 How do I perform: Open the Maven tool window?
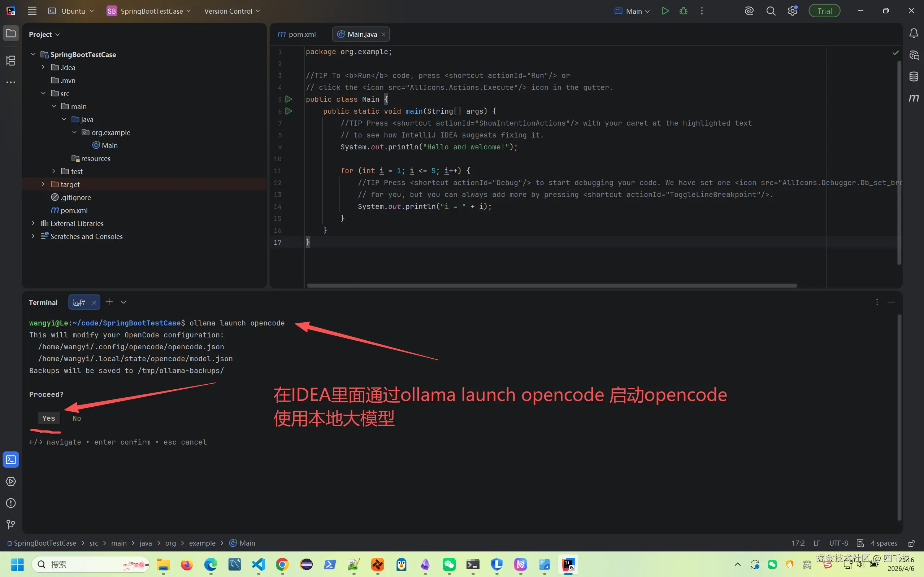[x=914, y=98]
